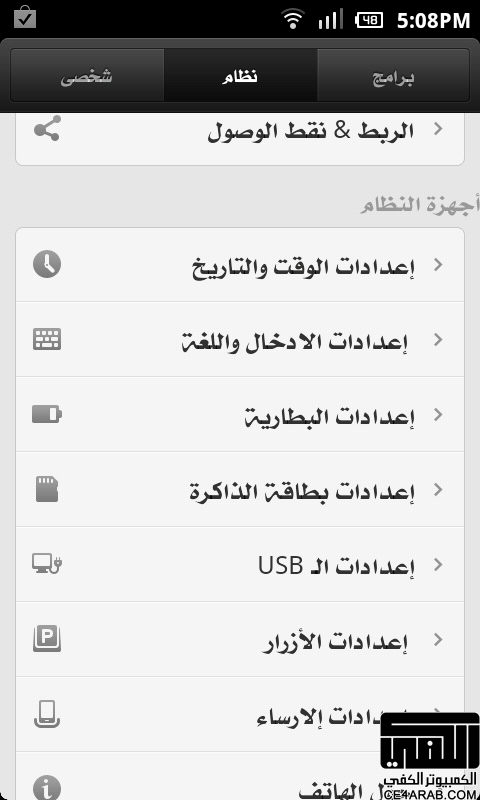Viewport: 480px width, 800px height.
Task: Tap the computer plug icon for USB settings
Action: pos(47,564)
